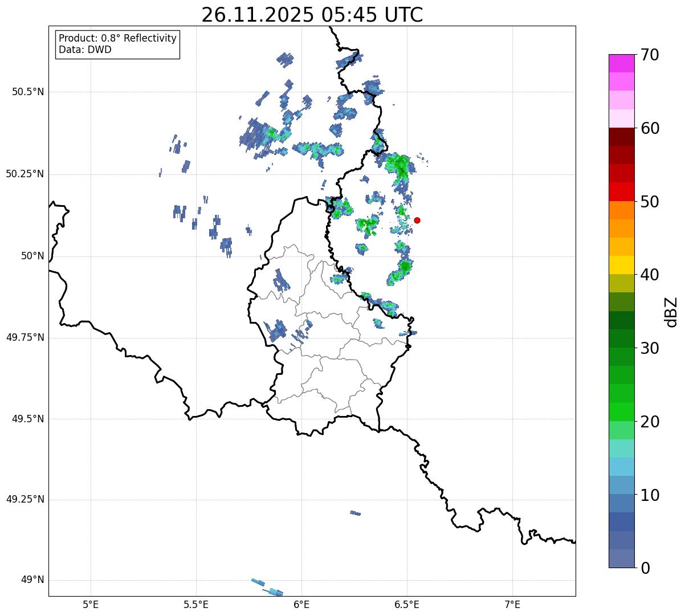Click the longitude label 7°E
The image size is (685, 616).
pos(512,604)
